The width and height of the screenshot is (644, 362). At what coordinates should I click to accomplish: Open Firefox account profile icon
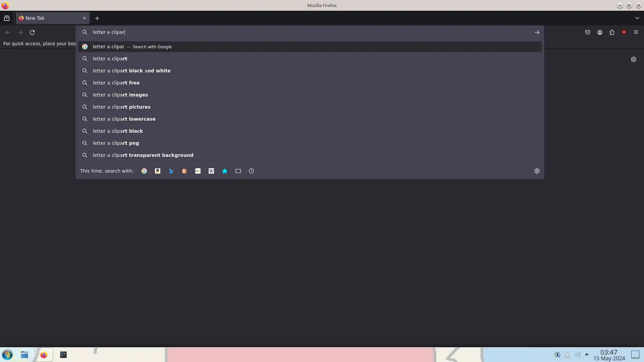[600, 32]
